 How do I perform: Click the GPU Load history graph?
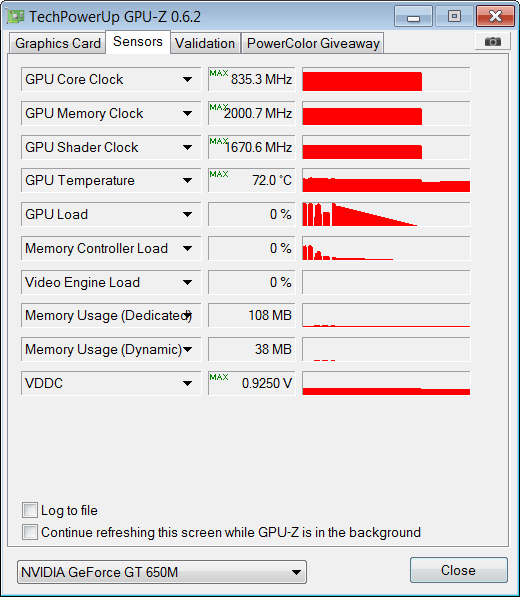[x=386, y=214]
